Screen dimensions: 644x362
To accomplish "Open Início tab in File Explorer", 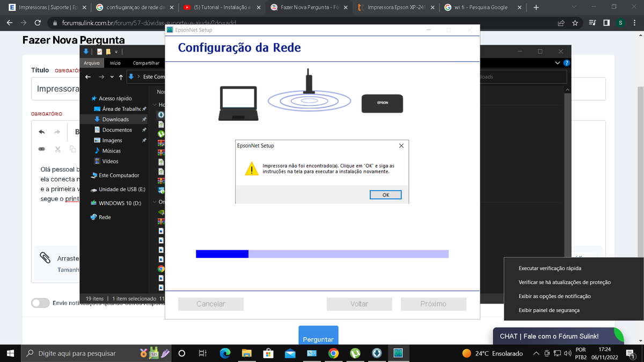I will click(x=115, y=63).
